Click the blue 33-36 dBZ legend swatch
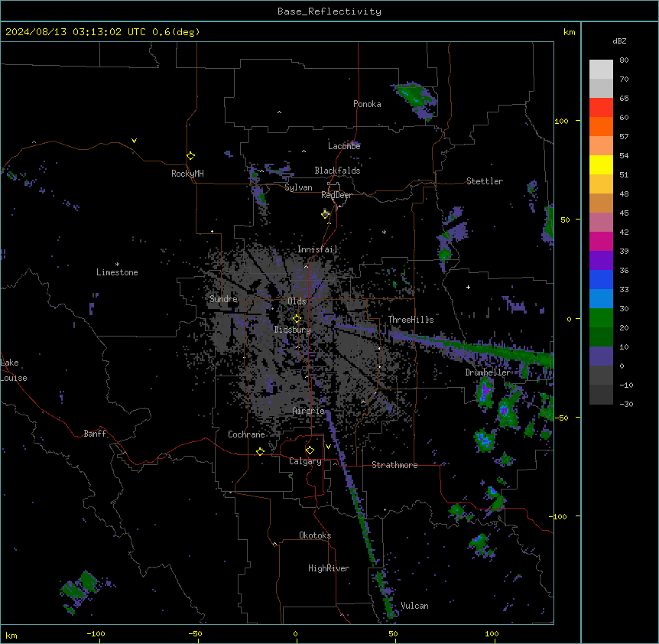 601,279
